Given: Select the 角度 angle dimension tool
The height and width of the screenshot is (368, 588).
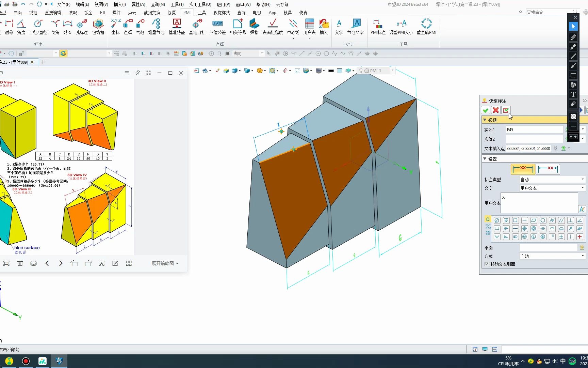Looking at the screenshot, I should click(21, 27).
